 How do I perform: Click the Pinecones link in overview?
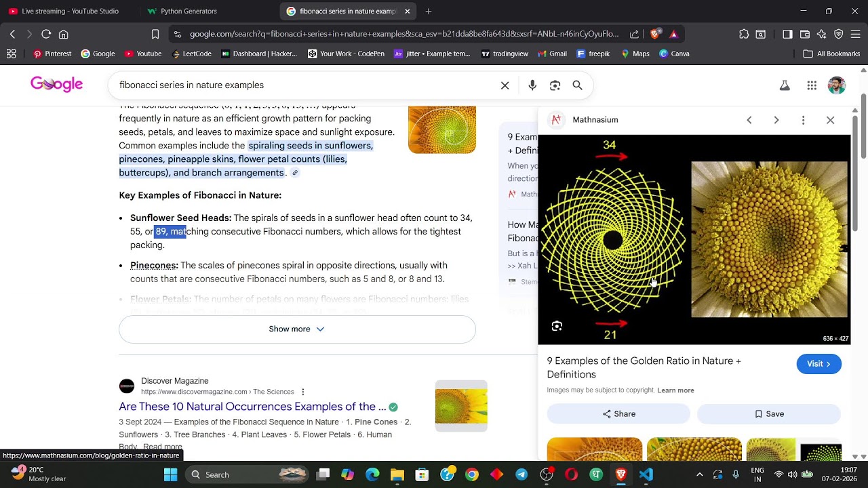pyautogui.click(x=154, y=266)
